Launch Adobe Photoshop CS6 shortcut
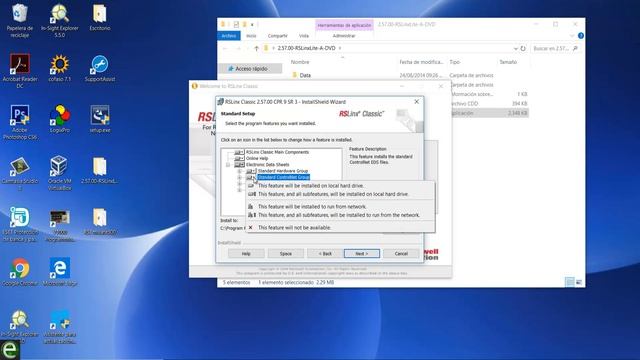The height and width of the screenshot is (360, 640). point(20,122)
